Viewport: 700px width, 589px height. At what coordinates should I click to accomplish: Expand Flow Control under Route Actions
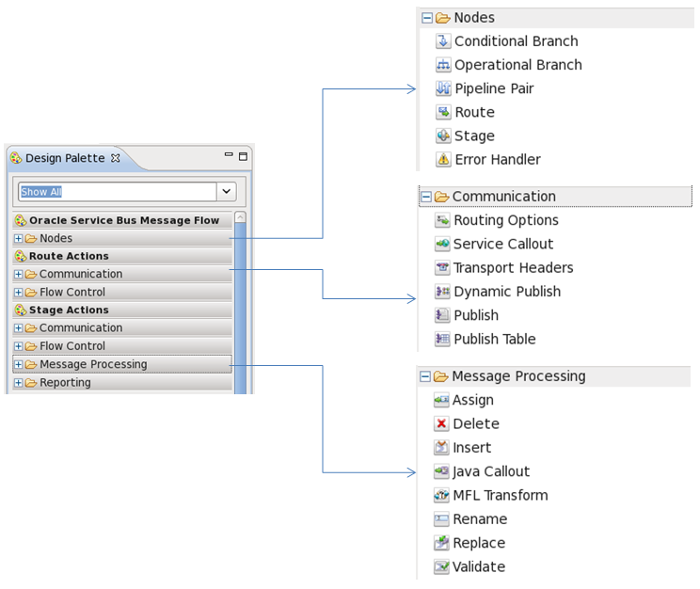pos(18,293)
